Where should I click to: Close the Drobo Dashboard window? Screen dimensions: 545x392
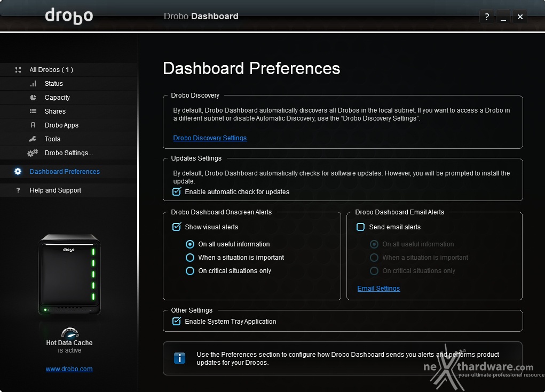[x=520, y=17]
